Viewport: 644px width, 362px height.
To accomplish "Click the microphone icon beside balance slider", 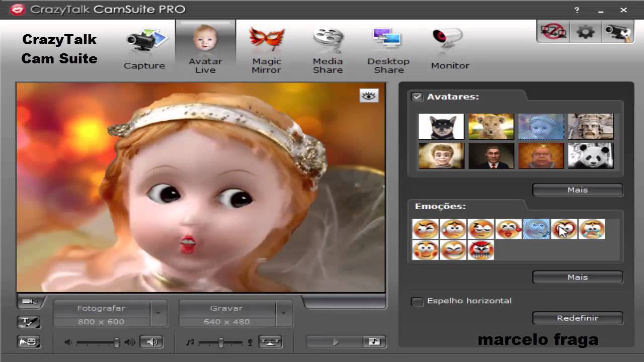I will 250,342.
